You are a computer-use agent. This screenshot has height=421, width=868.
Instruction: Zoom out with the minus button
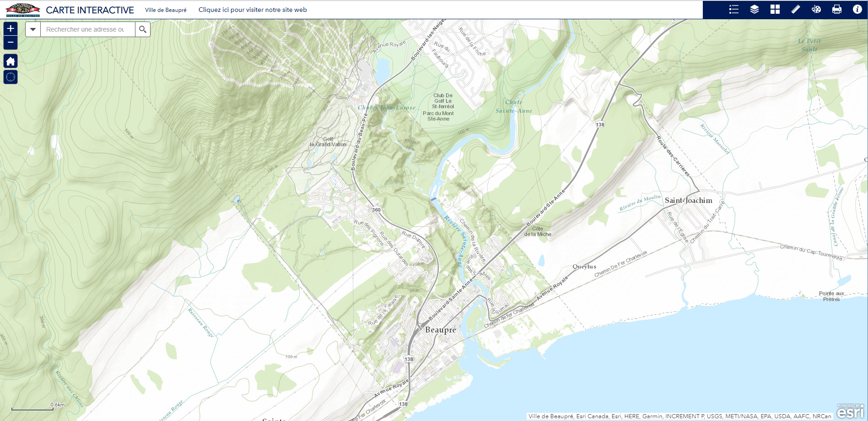[x=11, y=43]
